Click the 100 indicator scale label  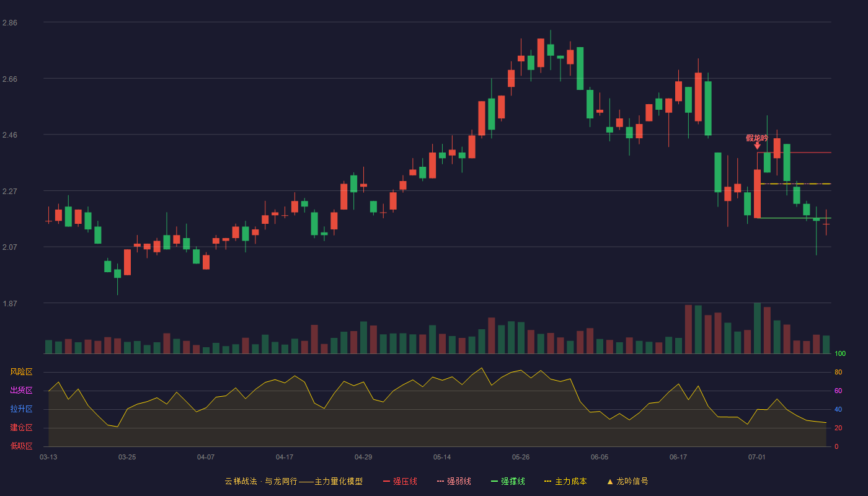[840, 354]
